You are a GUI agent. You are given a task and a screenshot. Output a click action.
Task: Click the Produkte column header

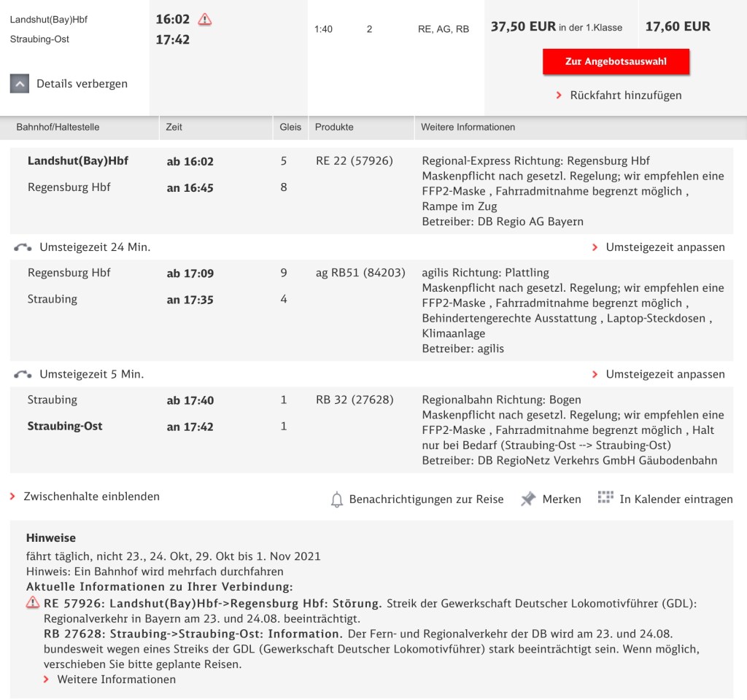[x=334, y=127]
